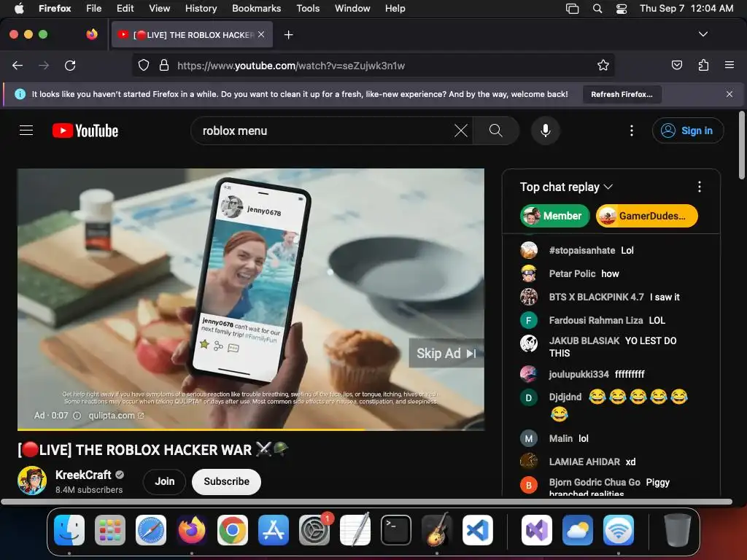Go back to previous page
The image size is (747, 560).
pyautogui.click(x=18, y=65)
